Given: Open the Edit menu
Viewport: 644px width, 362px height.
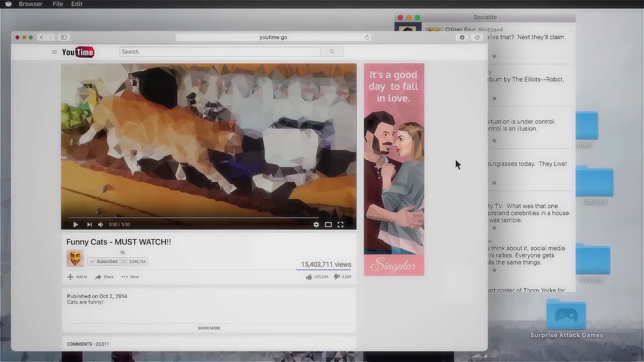Looking at the screenshot, I should click(x=76, y=4).
